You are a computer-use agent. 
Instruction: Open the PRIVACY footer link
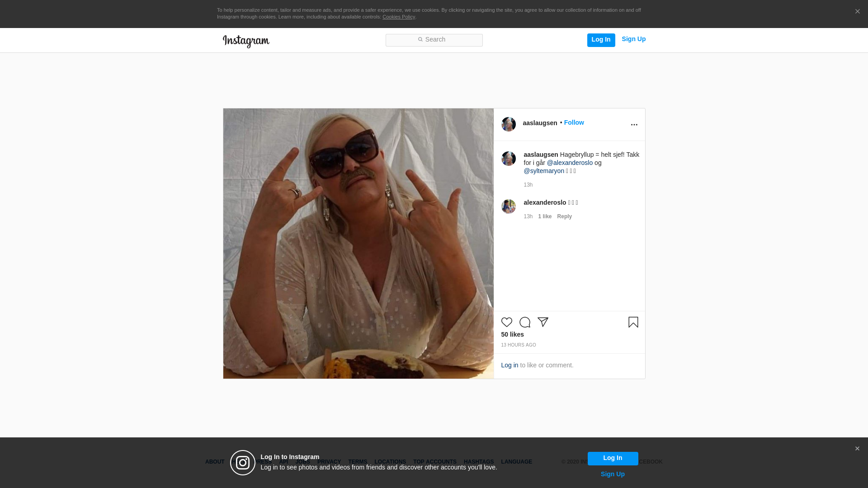pyautogui.click(x=329, y=462)
